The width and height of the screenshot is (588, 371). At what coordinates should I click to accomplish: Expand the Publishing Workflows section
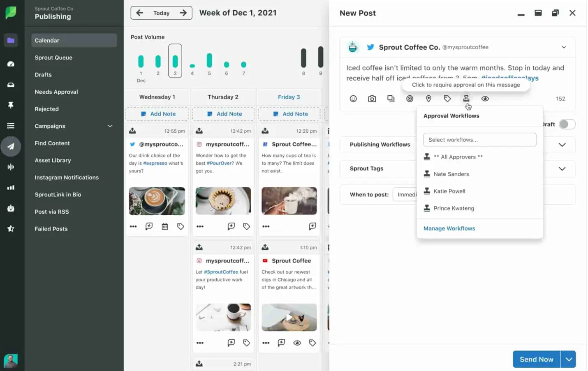tap(562, 145)
